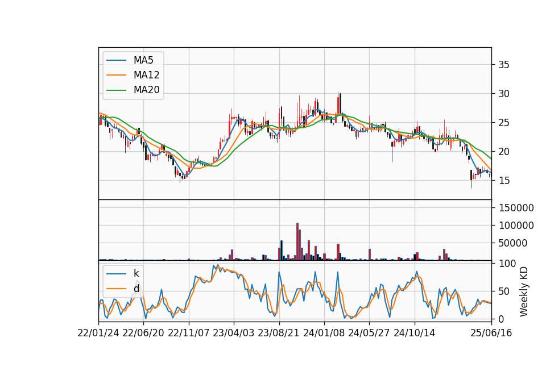546x392 pixels.
Task: Click the KD axis value 100
Action: pos(507,263)
